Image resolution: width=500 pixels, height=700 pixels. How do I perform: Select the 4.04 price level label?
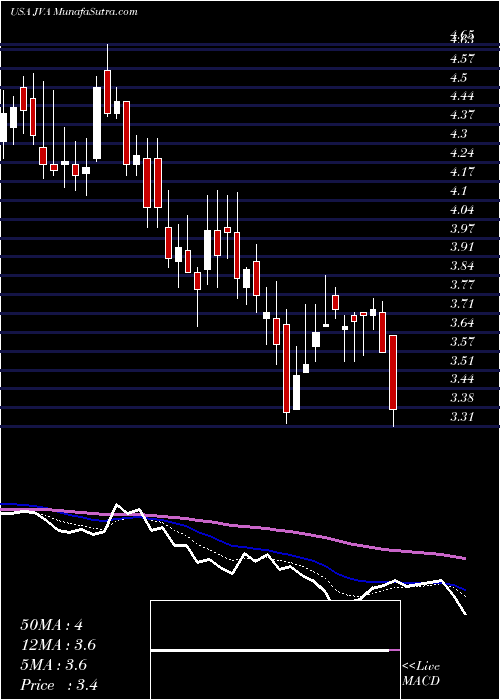(462, 209)
